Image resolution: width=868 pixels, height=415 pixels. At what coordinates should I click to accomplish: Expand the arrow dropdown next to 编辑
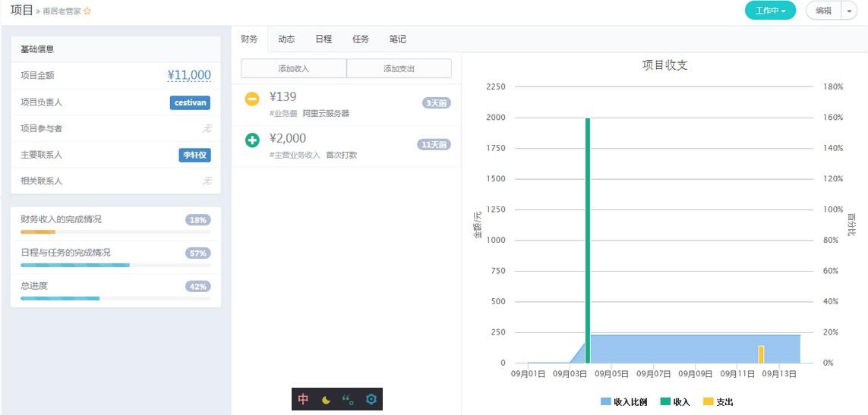pyautogui.click(x=849, y=11)
